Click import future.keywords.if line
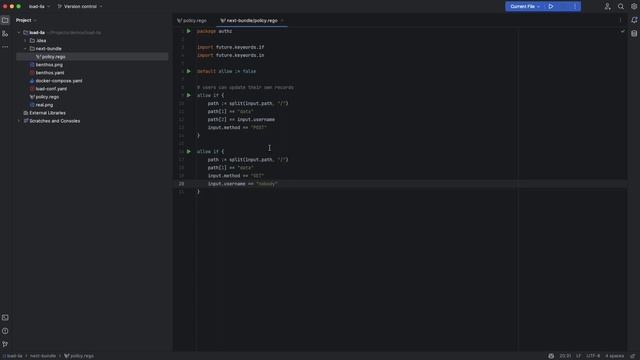 [231, 47]
